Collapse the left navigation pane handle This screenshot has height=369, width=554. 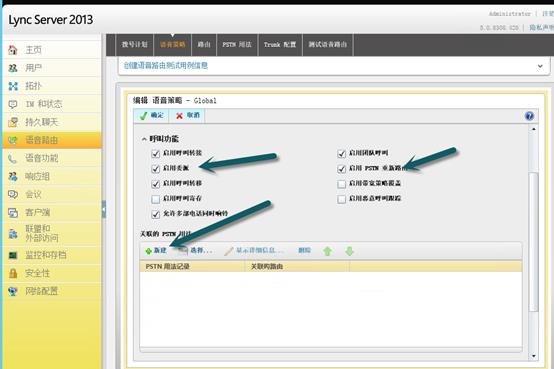tap(104, 209)
